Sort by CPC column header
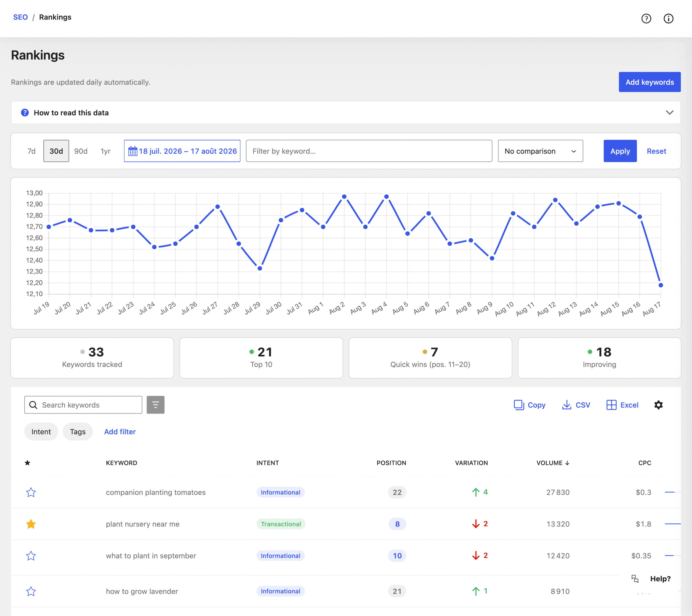Viewport: 692px width, 616px height. coord(645,463)
